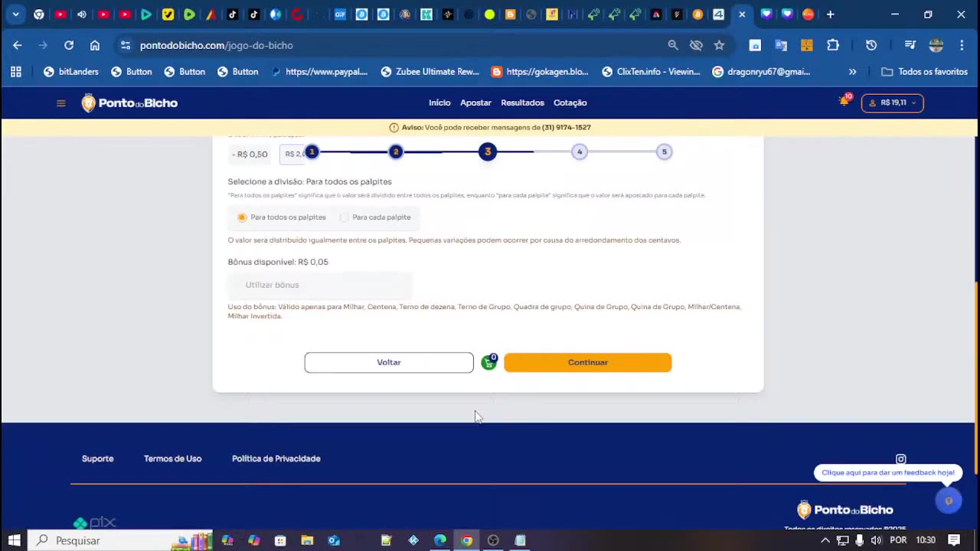Open the browser history clock icon
This screenshot has height=551, width=980.
coord(871,45)
